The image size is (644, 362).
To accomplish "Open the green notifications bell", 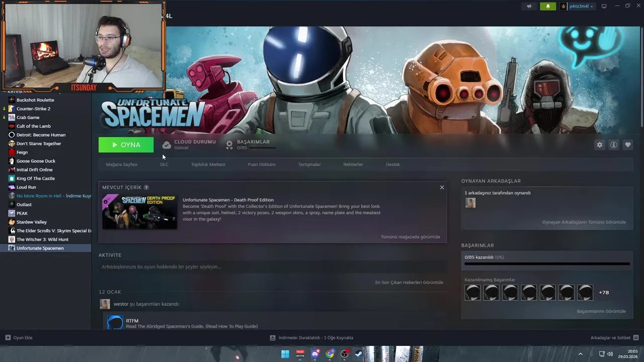I will (548, 6).
